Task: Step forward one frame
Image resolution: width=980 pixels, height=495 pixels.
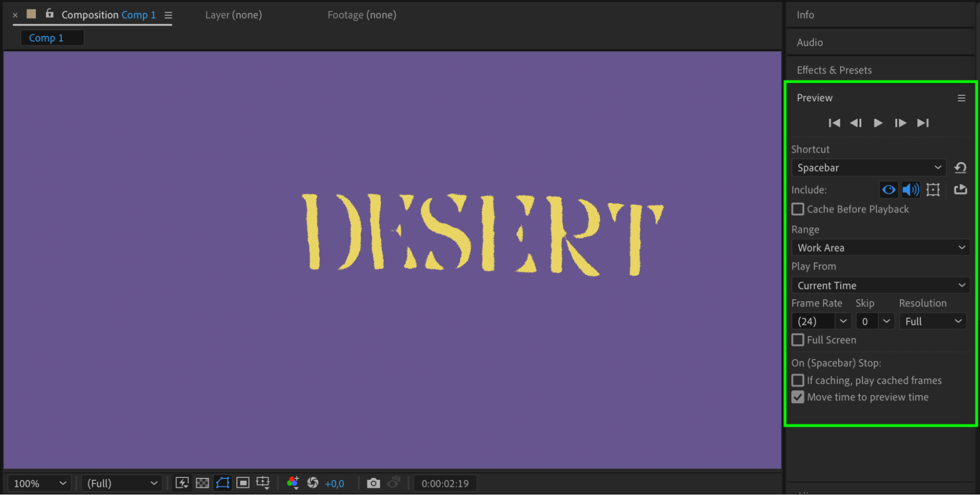Action: point(900,123)
